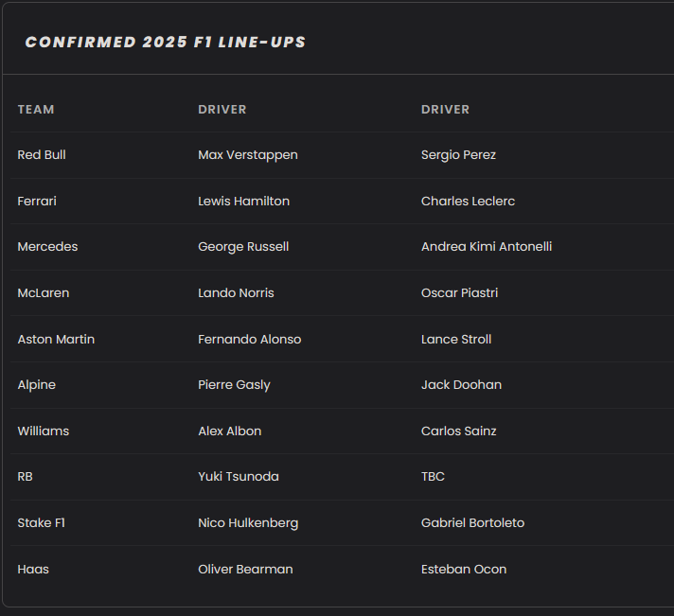This screenshot has height=616, width=674.
Task: Click the TBC entry for RB
Action: tap(433, 477)
